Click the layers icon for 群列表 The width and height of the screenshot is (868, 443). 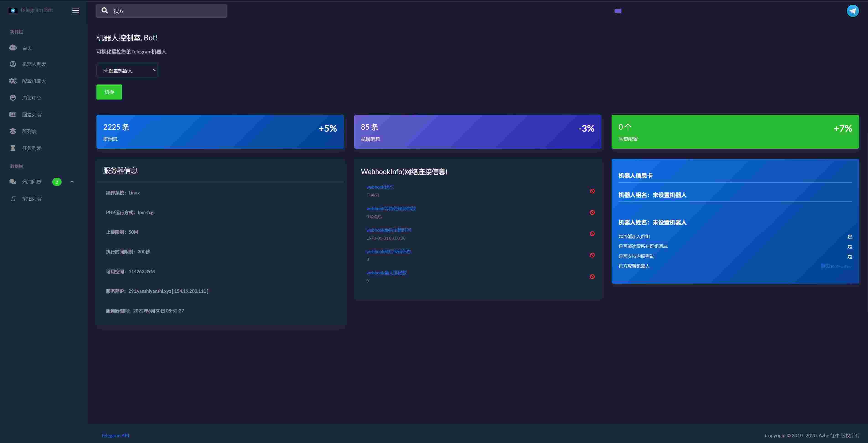pyautogui.click(x=13, y=131)
